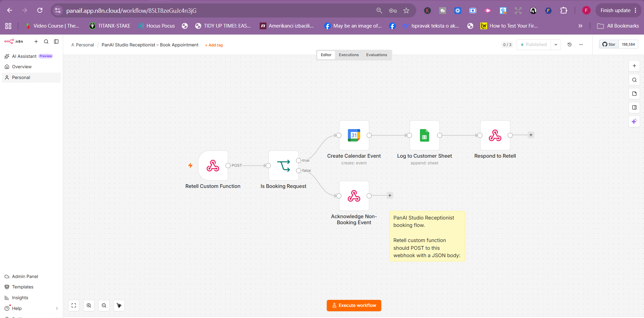Open Hocus Pocus bookmark
Screen dimensions: 644x318
pos(157,26)
